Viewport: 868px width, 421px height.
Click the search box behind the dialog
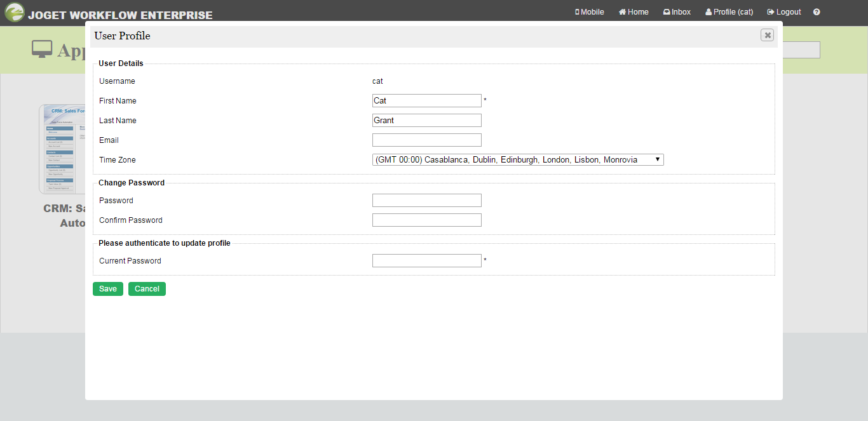pyautogui.click(x=801, y=50)
